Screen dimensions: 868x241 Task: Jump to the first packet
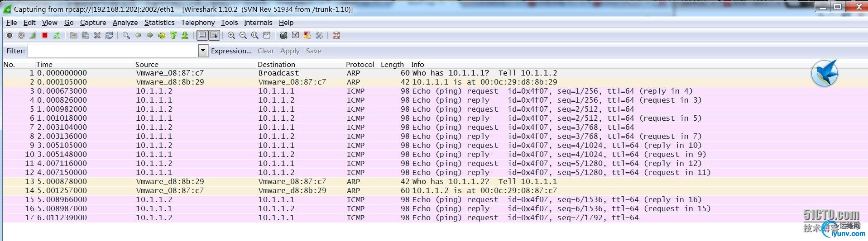tap(173, 35)
